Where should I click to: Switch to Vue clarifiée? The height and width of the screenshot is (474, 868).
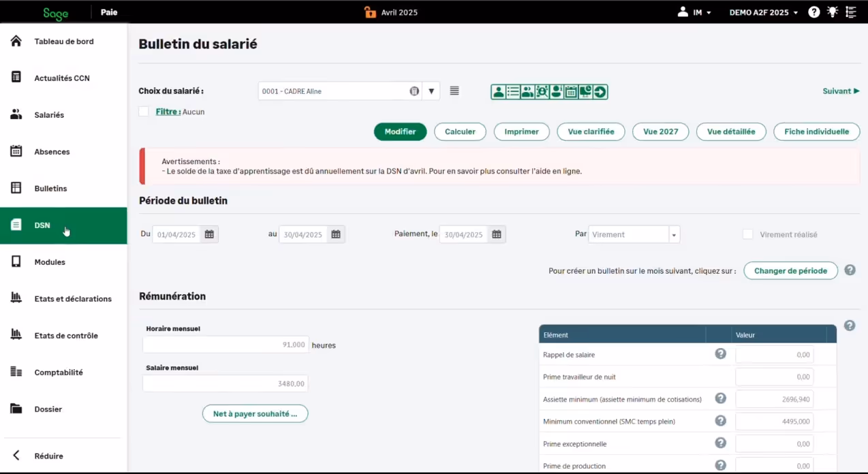[591, 131]
